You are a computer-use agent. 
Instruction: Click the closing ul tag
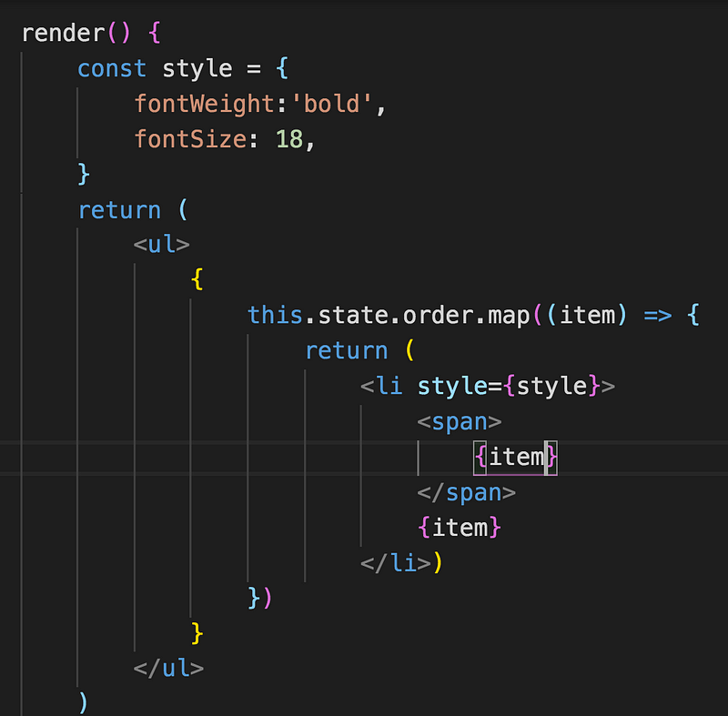[169, 668]
